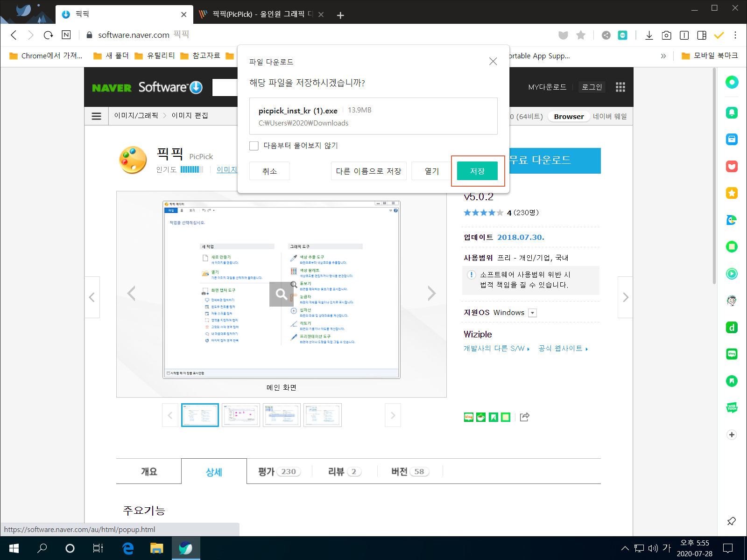Screen dimensions: 747x560
Task: Close the active 픽픽 tab
Action: point(184,14)
